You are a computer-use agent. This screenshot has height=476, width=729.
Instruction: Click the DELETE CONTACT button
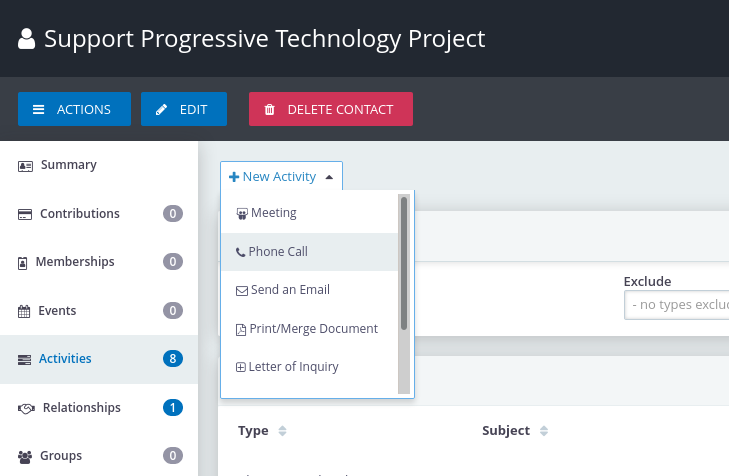(x=331, y=109)
